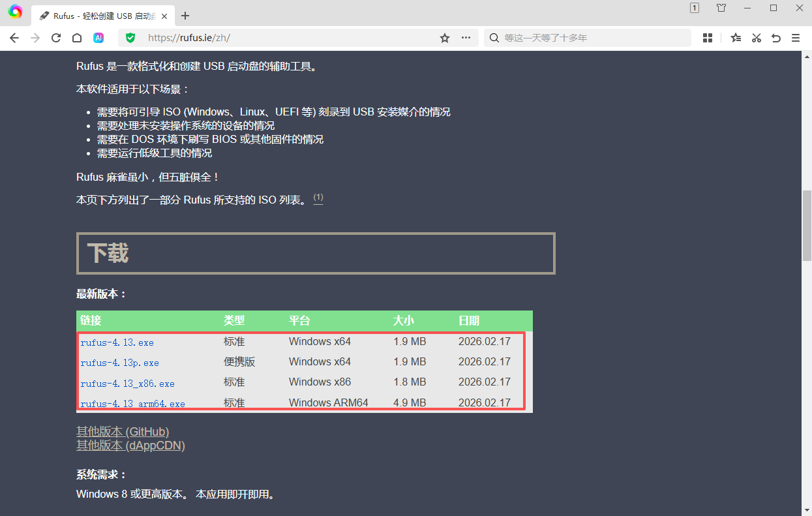Click the 便携版 type cell
This screenshot has width=812, height=516.
click(x=239, y=361)
